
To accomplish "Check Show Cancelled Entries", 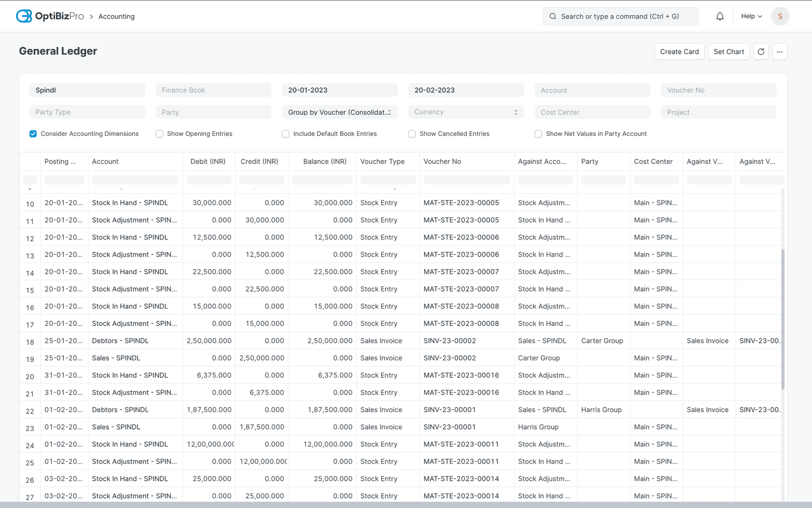I will [x=412, y=134].
